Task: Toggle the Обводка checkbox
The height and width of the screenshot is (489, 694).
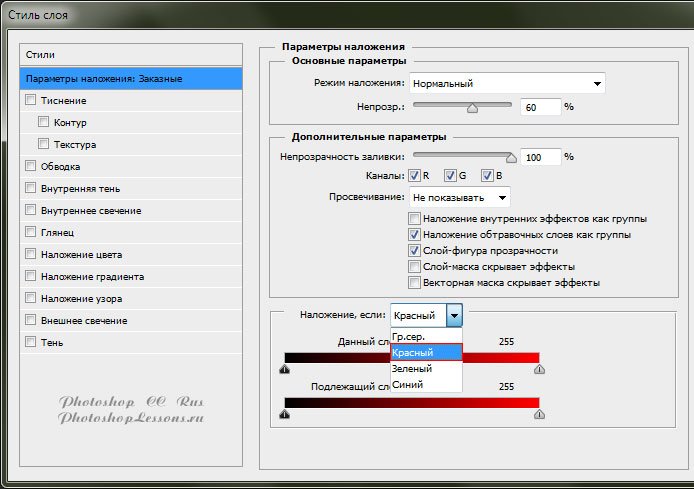Action: point(31,166)
